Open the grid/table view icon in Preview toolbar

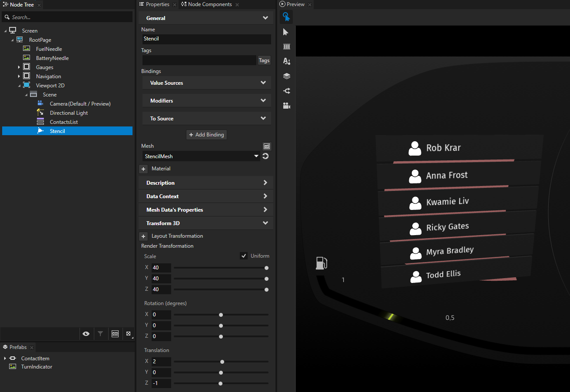(x=286, y=47)
